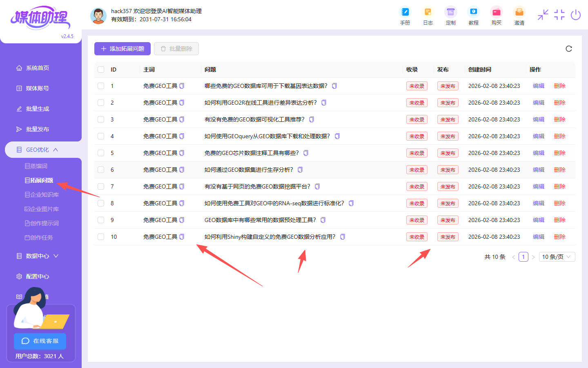Tick the select-all header checkbox
The image size is (588, 368).
click(101, 70)
